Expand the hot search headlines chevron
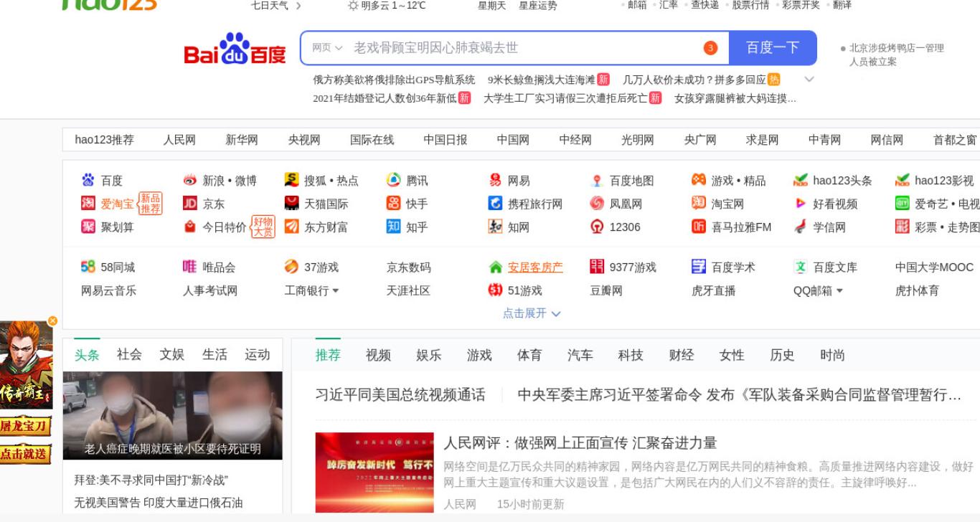This screenshot has height=522, width=980. (809, 80)
